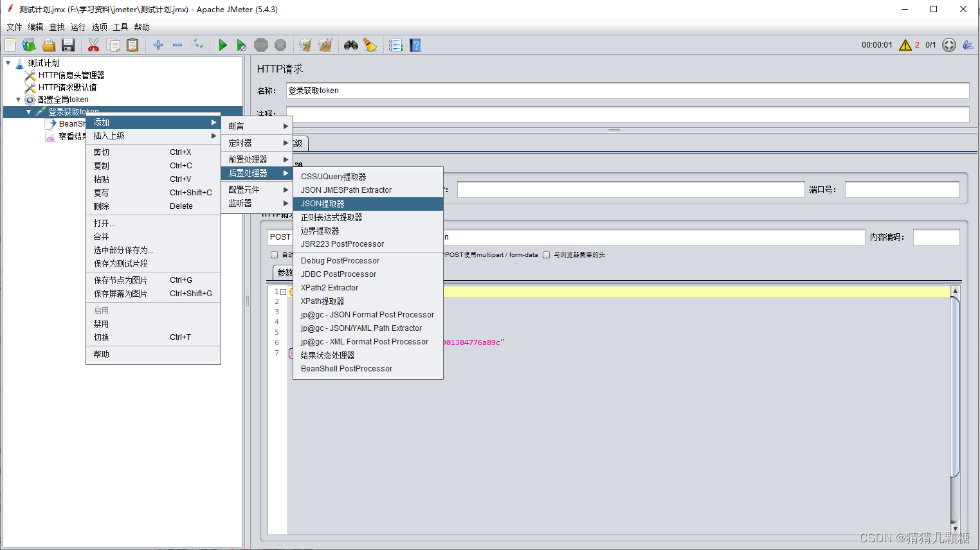Expand all nodes with the plus icon
This screenshot has height=550, width=980.
coord(158,45)
